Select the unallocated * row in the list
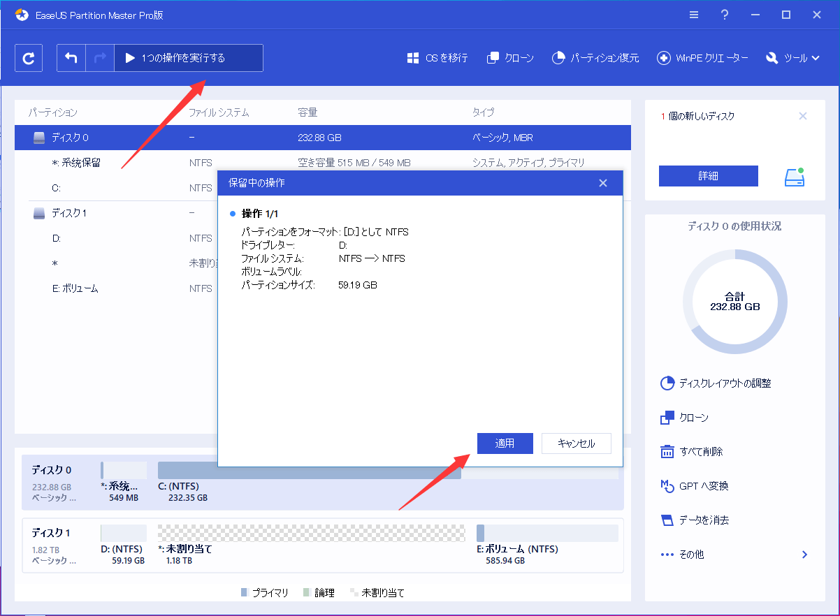 (116, 263)
